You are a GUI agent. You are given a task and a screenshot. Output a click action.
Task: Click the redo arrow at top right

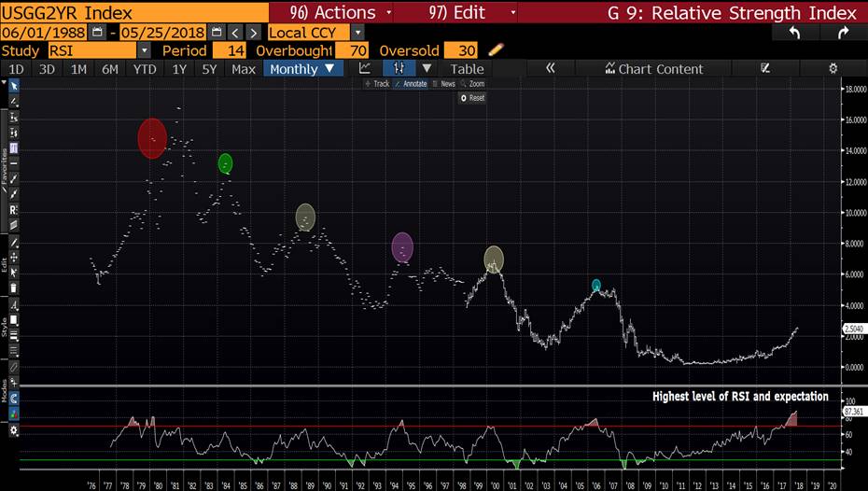coord(843,33)
